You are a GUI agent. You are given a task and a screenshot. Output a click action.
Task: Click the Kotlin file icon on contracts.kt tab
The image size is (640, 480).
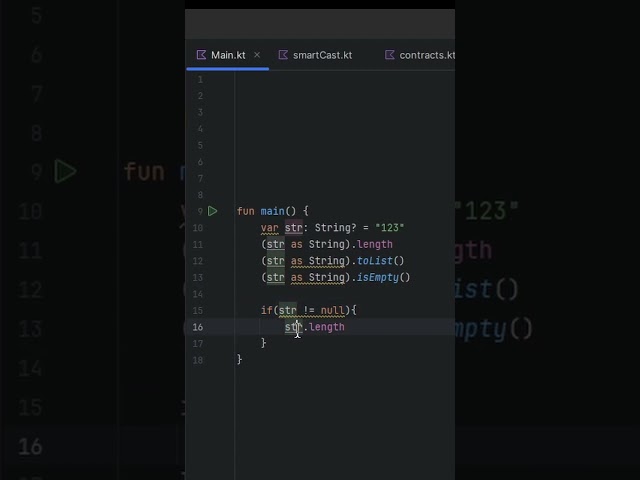390,55
